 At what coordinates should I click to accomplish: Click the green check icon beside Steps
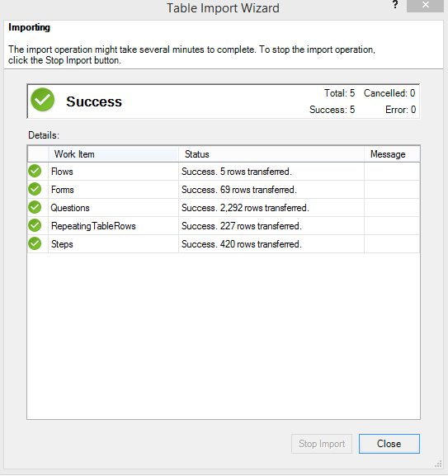coord(35,243)
